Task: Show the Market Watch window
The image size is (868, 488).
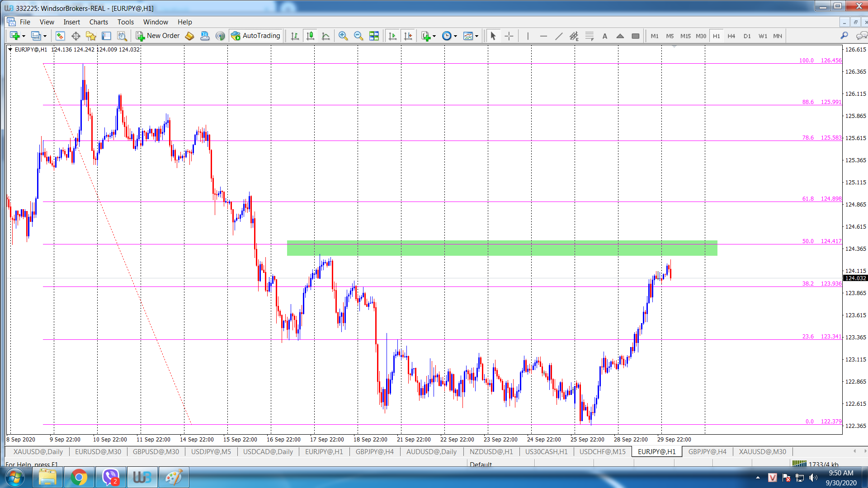Action: click(x=60, y=36)
